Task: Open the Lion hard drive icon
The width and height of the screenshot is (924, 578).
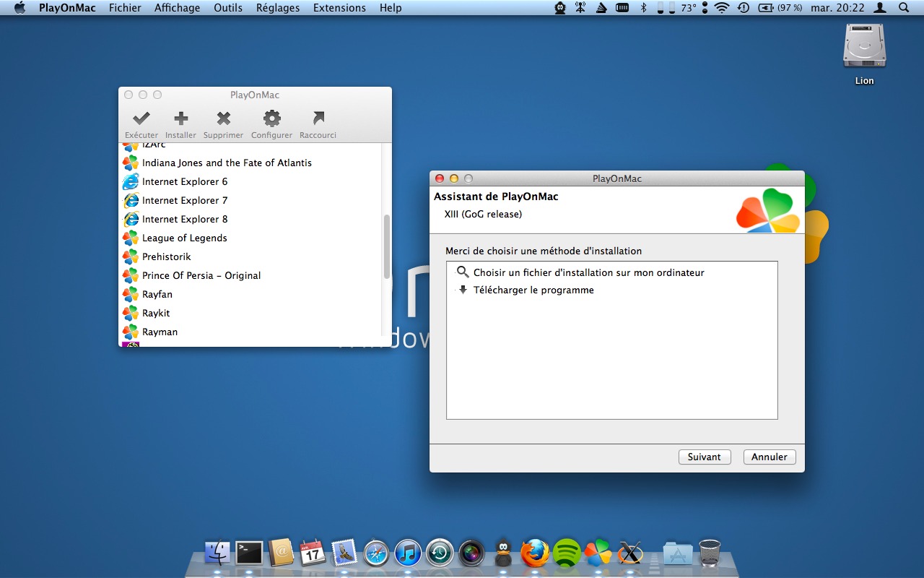Action: [864, 49]
